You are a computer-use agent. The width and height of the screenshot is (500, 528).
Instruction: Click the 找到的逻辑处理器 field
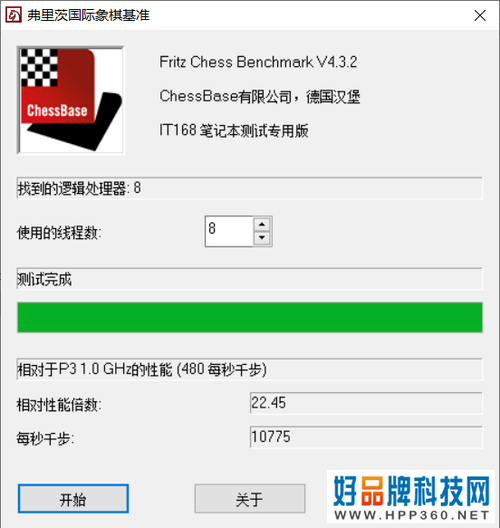pyautogui.click(x=250, y=188)
